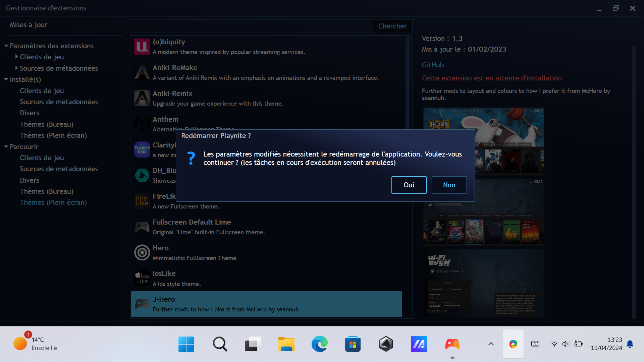Decline restart with Non button
The height and width of the screenshot is (362, 644).
[449, 185]
